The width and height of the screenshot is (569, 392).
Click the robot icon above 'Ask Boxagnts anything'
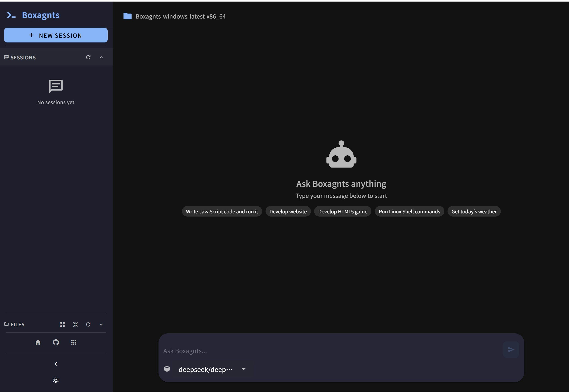pyautogui.click(x=341, y=154)
